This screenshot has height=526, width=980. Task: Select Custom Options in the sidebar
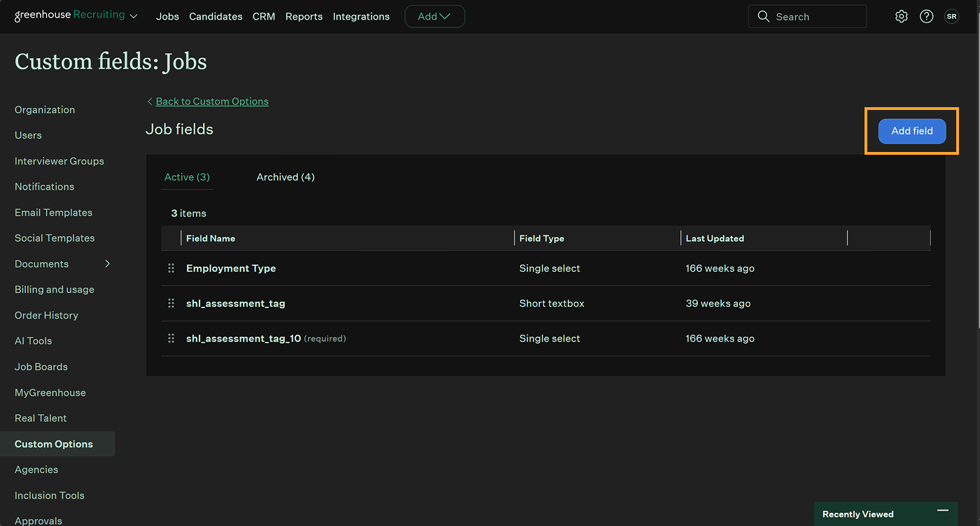(57, 444)
